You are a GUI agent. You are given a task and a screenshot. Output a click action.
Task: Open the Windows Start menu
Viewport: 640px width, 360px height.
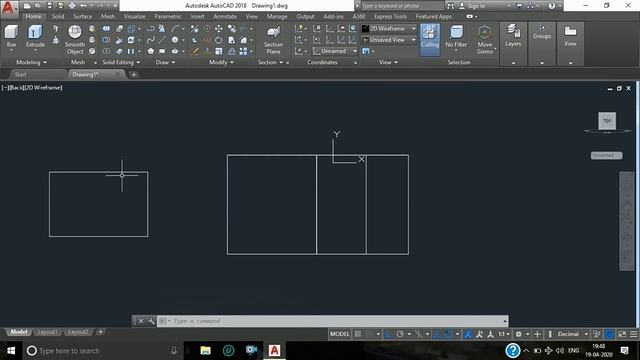(x=11, y=351)
